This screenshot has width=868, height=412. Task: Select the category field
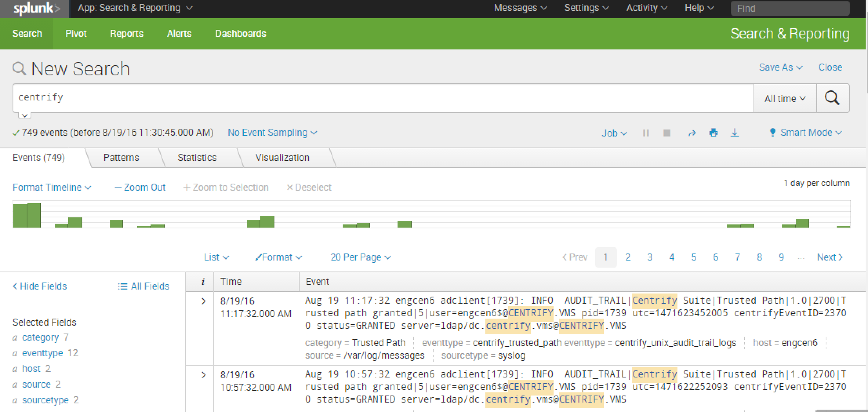[40, 337]
